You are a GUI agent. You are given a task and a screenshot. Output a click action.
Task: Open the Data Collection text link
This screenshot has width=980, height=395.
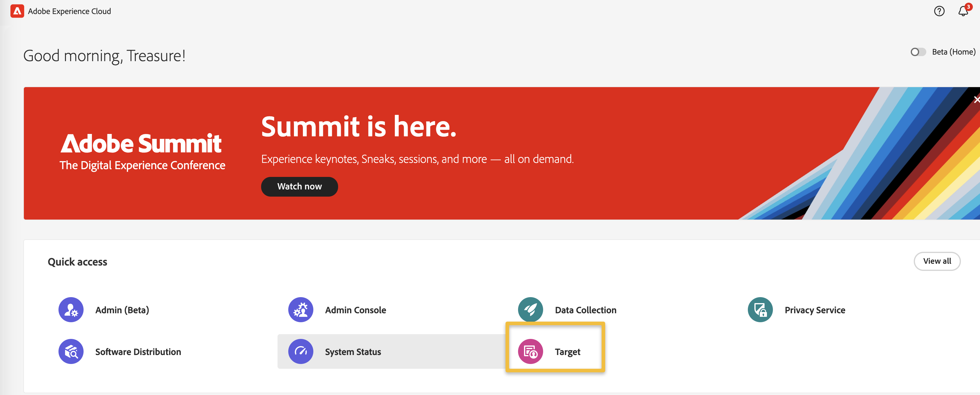(x=585, y=310)
